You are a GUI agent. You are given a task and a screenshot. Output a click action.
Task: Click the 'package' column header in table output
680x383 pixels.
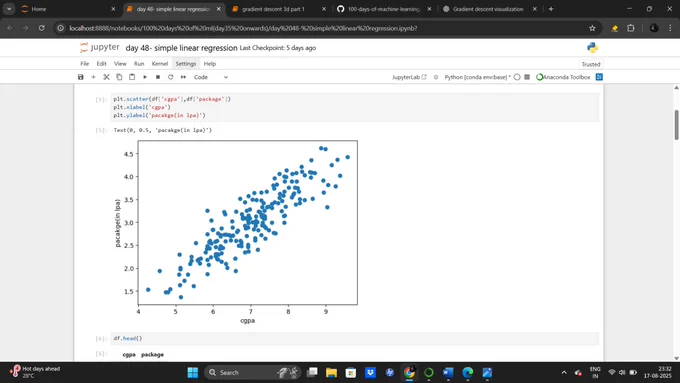click(152, 355)
